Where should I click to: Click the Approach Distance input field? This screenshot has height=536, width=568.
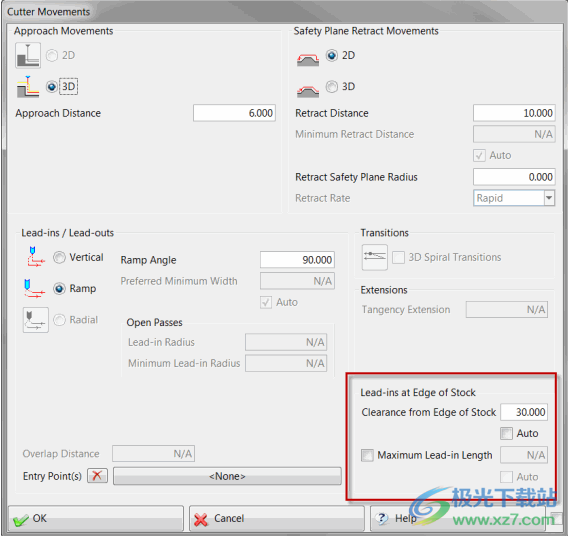click(234, 113)
